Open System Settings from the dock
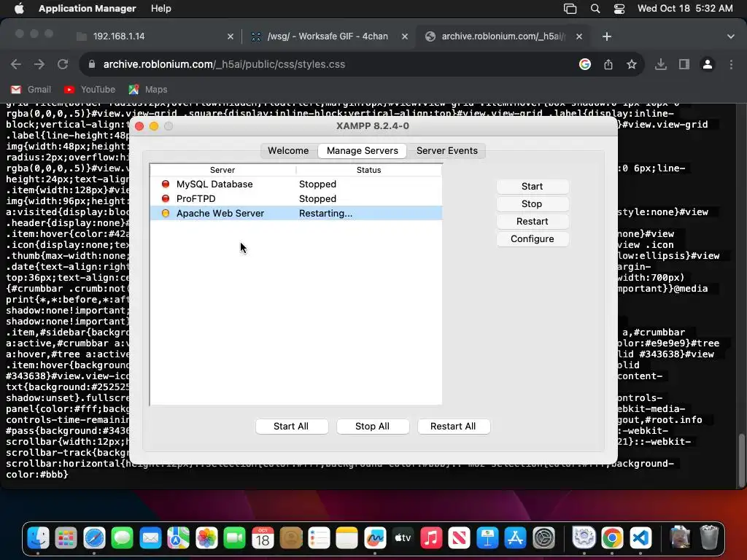747x560 pixels. [x=543, y=538]
